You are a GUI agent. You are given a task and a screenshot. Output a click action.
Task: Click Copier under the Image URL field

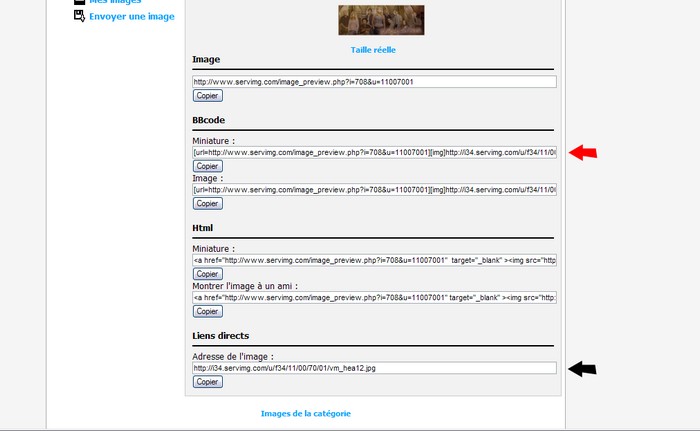click(x=208, y=96)
